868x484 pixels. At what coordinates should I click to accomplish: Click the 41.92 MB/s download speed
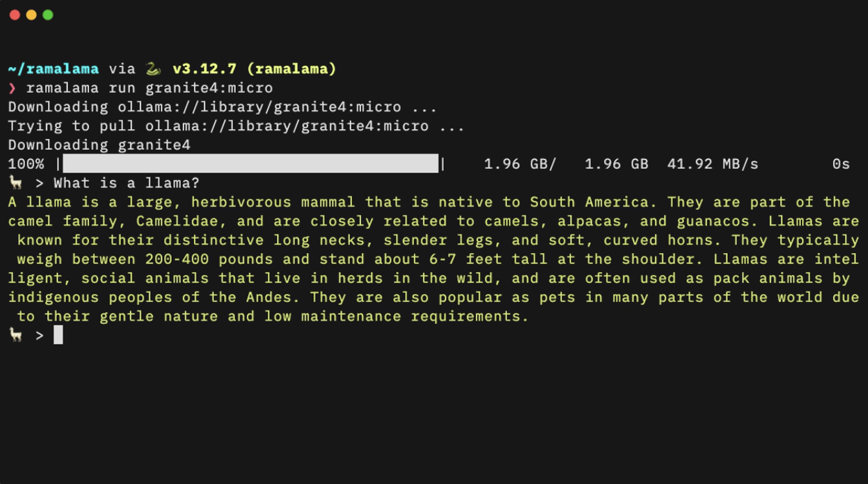coord(712,164)
